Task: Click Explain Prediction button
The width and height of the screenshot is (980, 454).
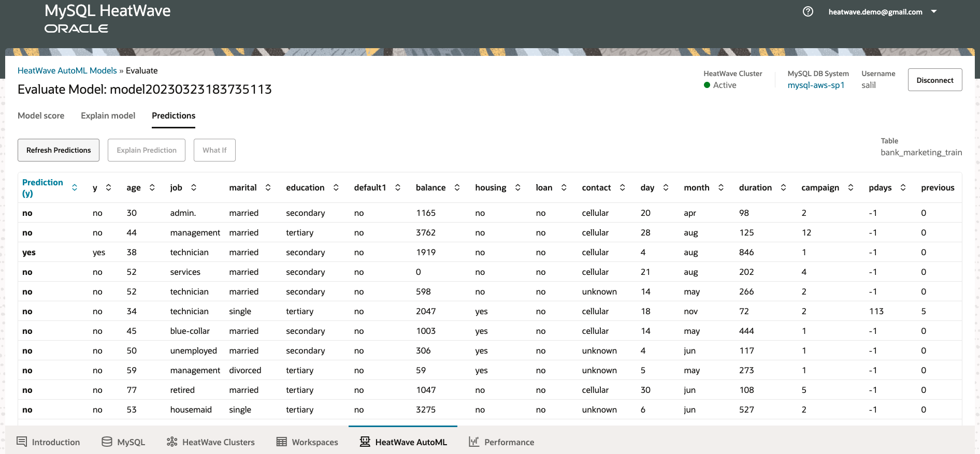Action: (x=147, y=150)
